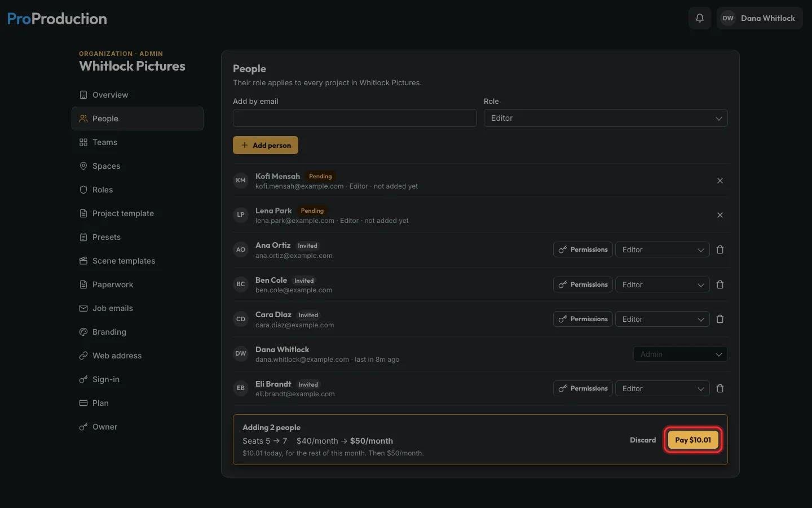Click the DW avatar in Dana's row

coord(241,354)
